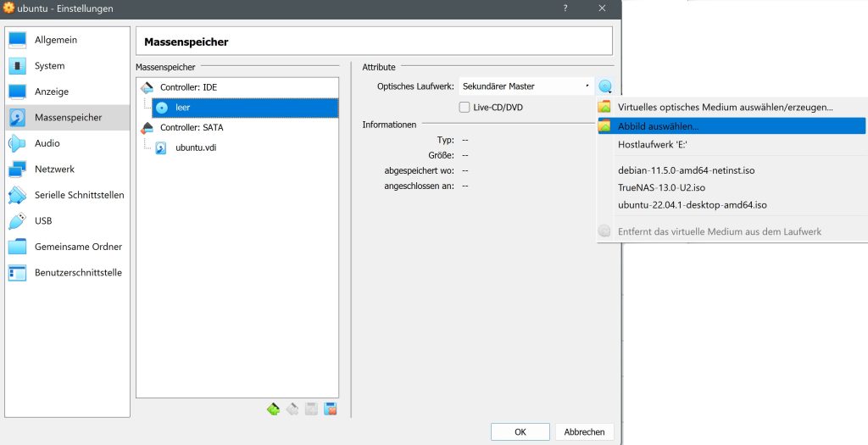
Task: Open the Anzeige display settings
Action: tap(68, 92)
